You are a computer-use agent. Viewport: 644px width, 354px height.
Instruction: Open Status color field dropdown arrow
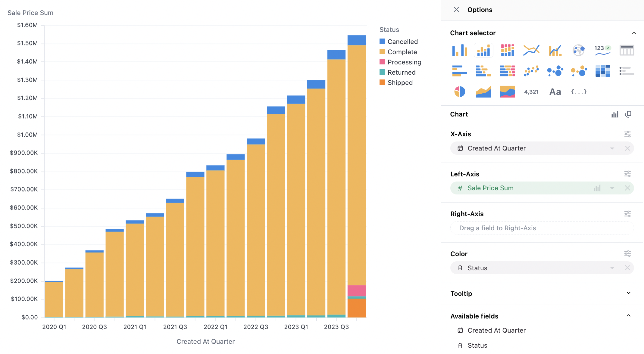click(x=612, y=268)
